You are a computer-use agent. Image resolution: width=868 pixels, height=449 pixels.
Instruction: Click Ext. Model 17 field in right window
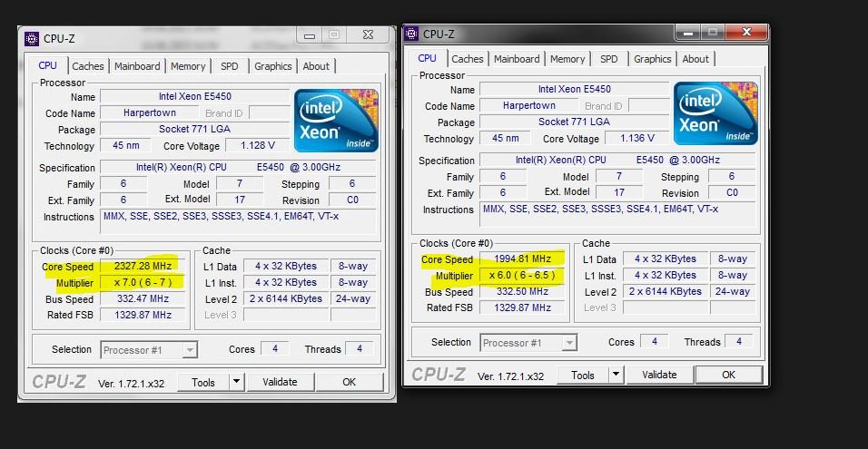tap(619, 193)
